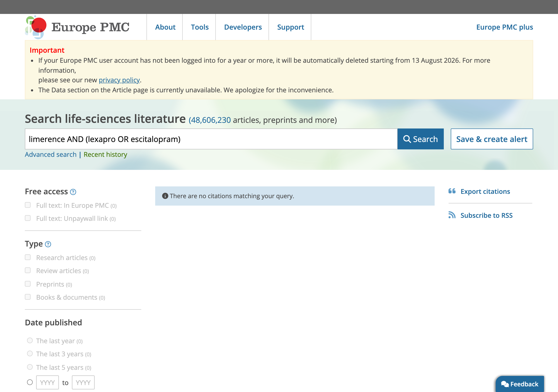
Task: Click the Export citations quote icon
Action: pos(452,191)
